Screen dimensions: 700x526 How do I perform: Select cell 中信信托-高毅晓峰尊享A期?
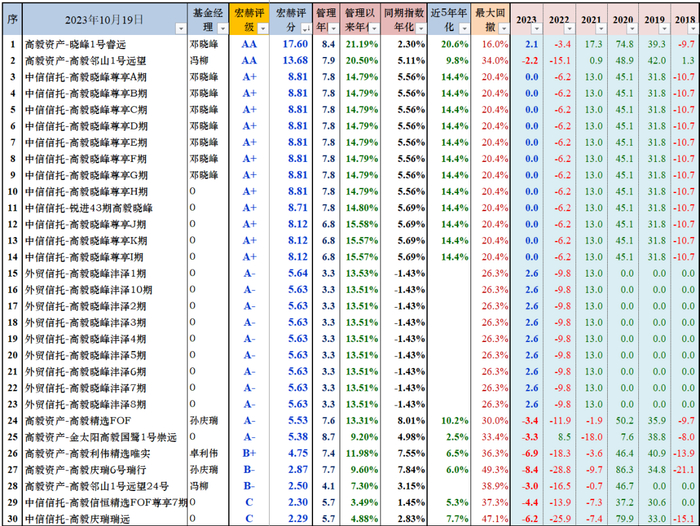click(105, 77)
